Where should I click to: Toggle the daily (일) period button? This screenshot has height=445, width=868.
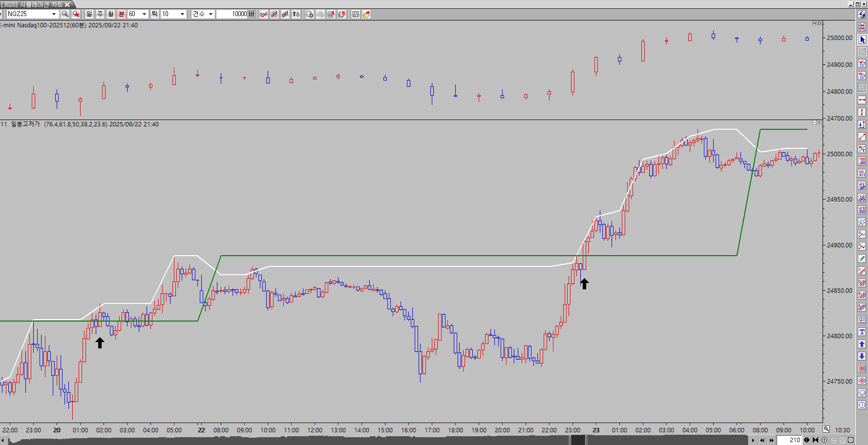coord(89,14)
